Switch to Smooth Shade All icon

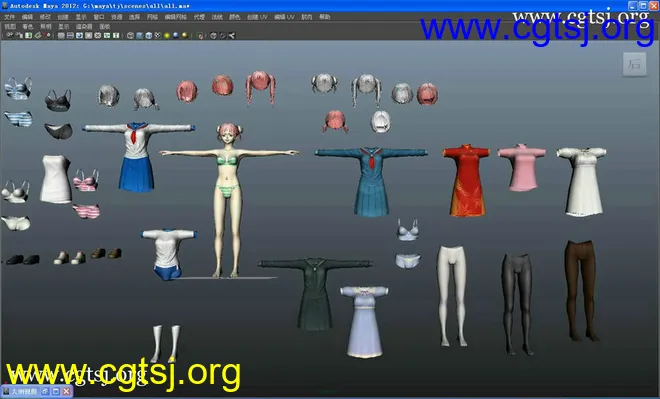tap(139, 35)
